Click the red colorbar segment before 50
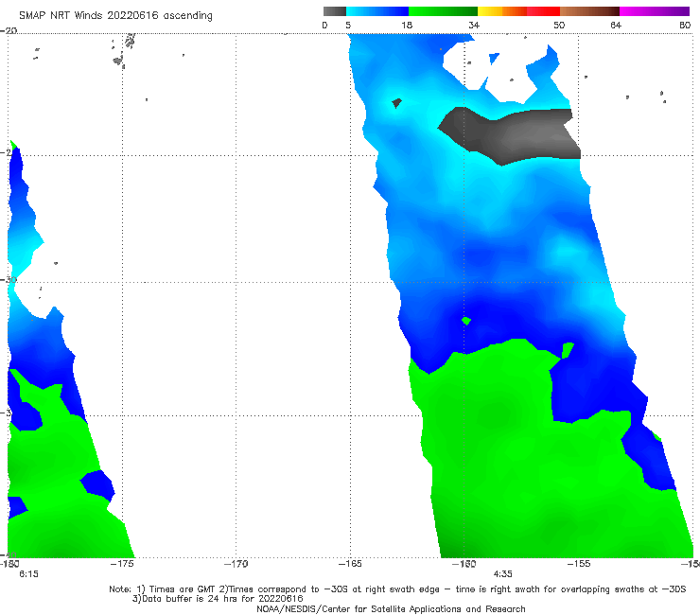Viewport: 700px width, 615px height. [543, 11]
